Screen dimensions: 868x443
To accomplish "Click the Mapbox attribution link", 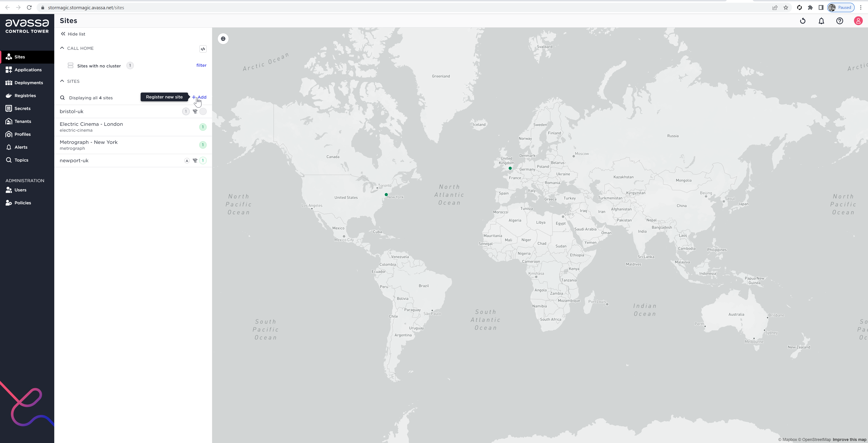I will pos(788,440).
